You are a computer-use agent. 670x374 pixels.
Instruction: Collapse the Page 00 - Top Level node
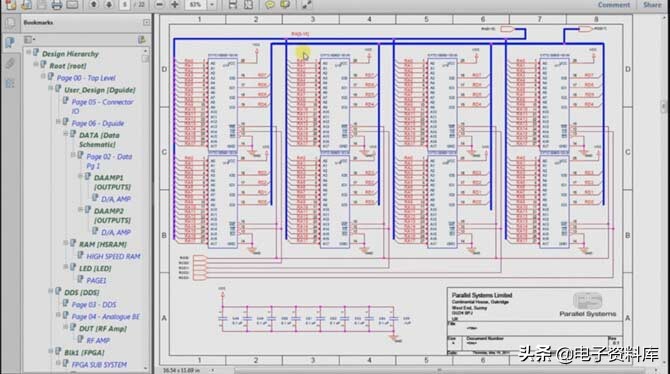pos(44,76)
